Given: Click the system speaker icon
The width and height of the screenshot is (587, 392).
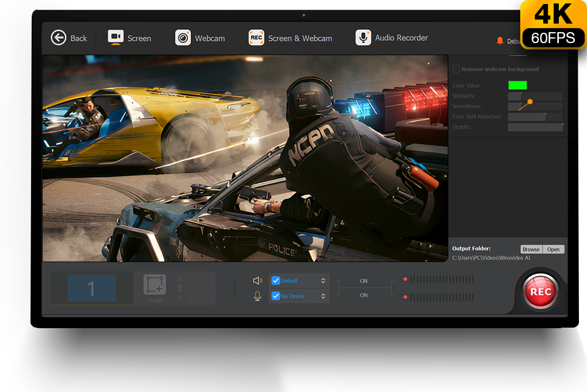Looking at the screenshot, I should [x=258, y=280].
